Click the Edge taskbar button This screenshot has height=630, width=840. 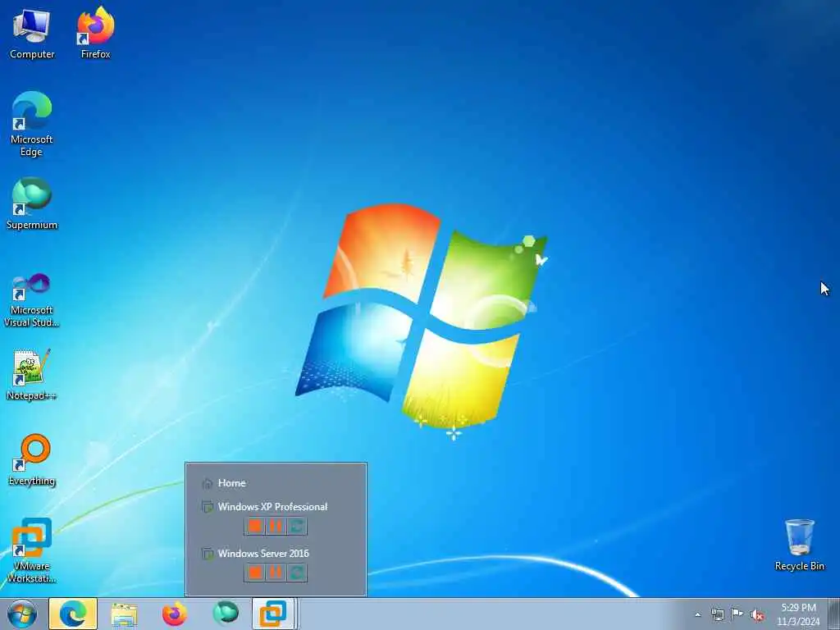coord(73,614)
